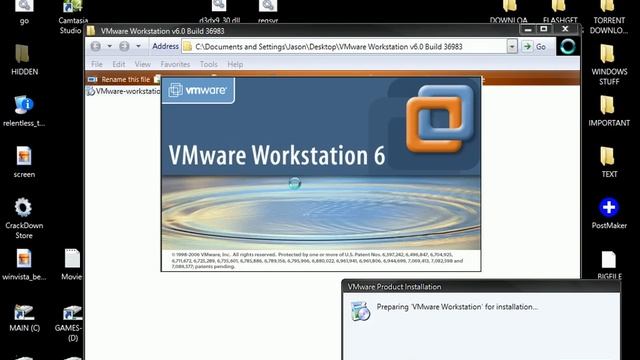This screenshot has height=360, width=640.
Task: Launch Camtasia Studio shortcut
Action: tap(73, 7)
